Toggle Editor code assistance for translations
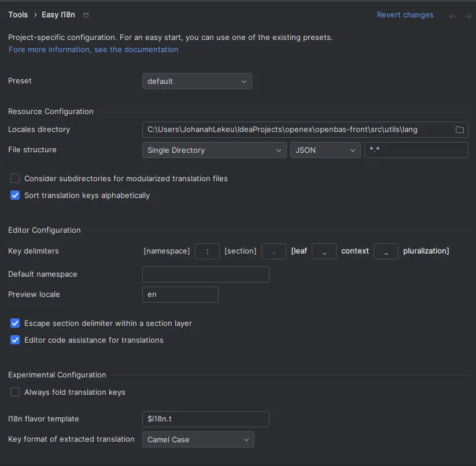The height and width of the screenshot is (466, 476). coord(15,340)
